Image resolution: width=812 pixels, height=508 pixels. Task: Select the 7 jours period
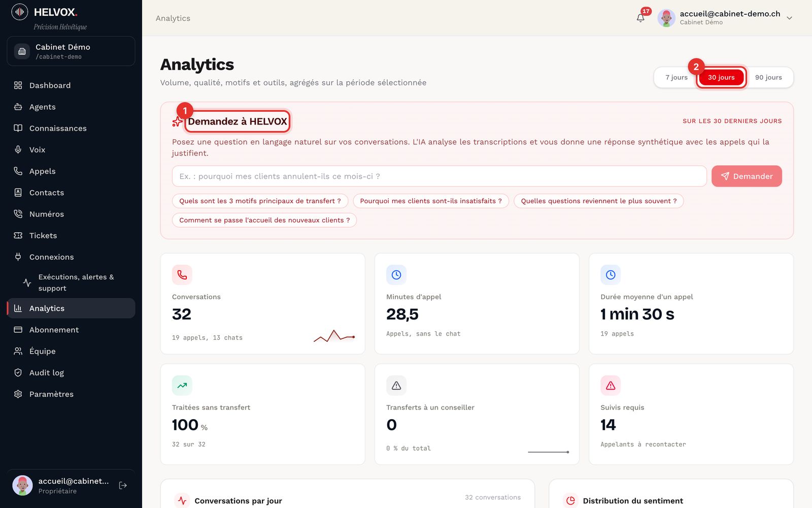676,77
